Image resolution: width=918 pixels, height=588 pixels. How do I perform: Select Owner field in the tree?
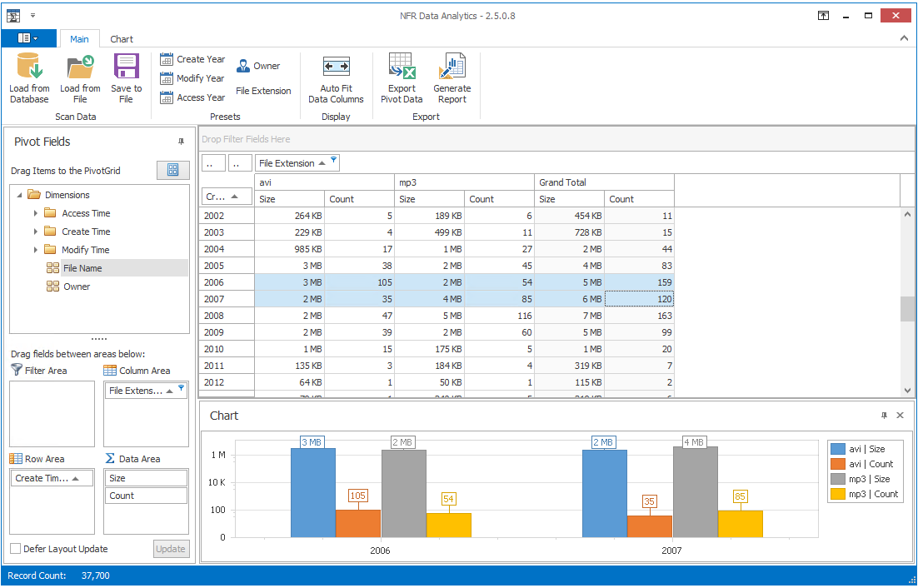point(77,287)
